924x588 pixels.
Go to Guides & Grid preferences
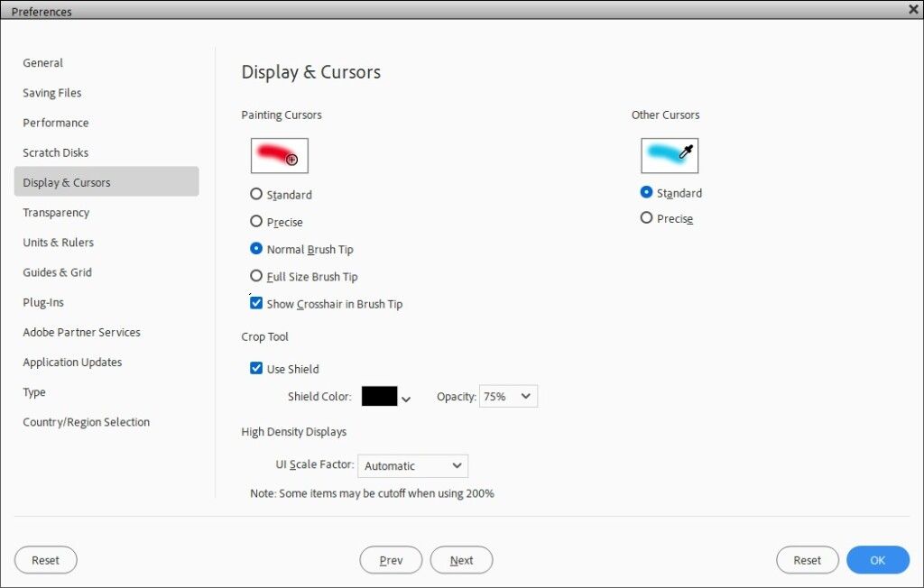point(58,272)
